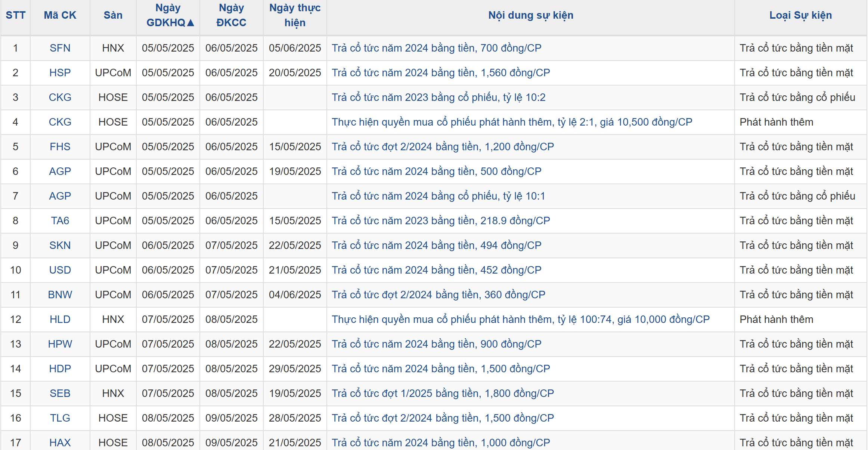Open TA6 stock code link
Image resolution: width=868 pixels, height=450 pixels.
60,221
